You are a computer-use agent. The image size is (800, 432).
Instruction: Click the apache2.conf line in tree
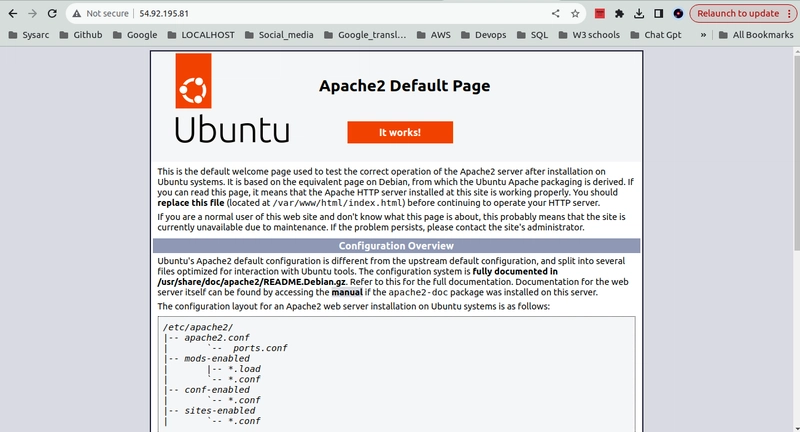[217, 338]
